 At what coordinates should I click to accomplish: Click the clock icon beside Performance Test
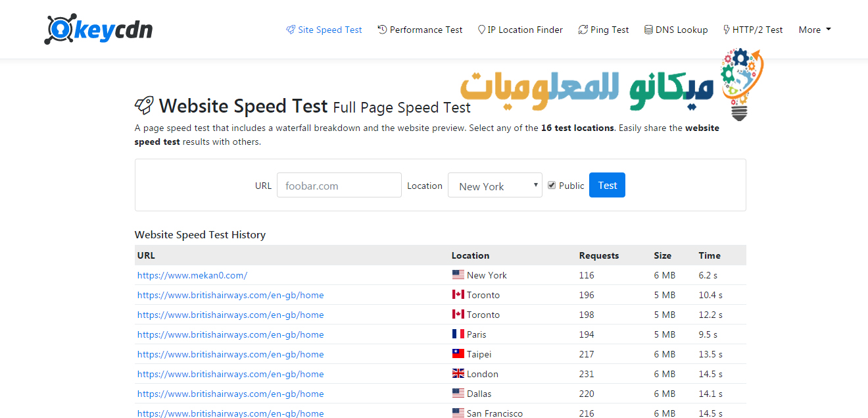tap(382, 30)
